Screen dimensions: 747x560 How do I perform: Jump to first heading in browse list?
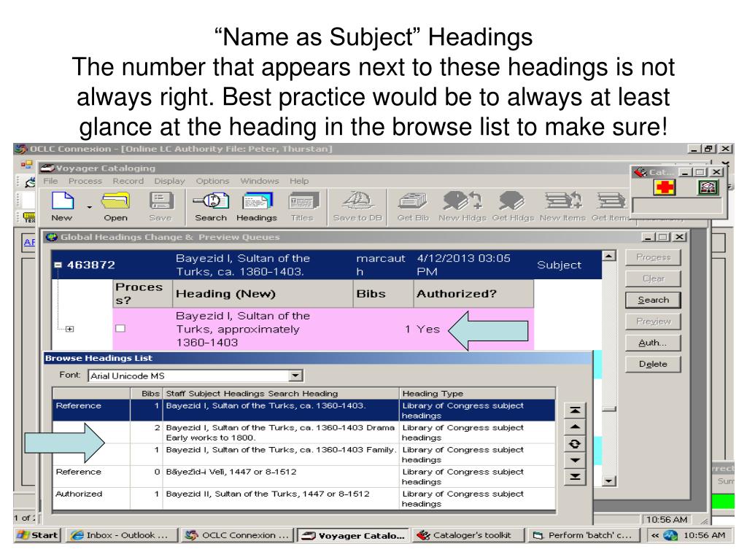[575, 411]
